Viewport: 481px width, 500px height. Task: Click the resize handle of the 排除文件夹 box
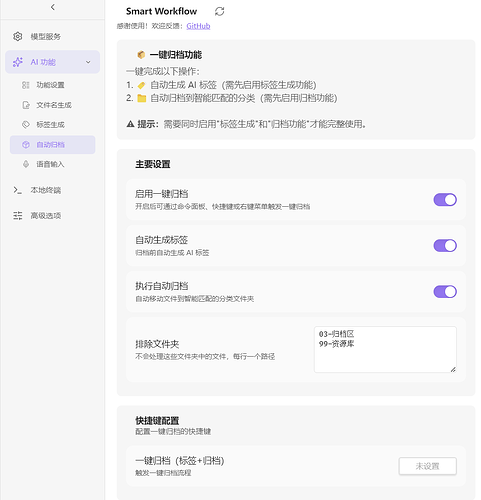click(453, 369)
